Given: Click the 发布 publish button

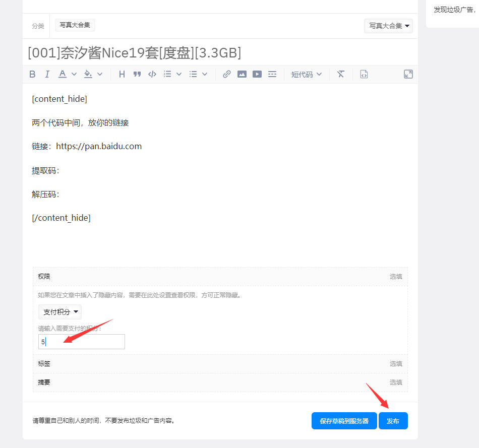Looking at the screenshot, I should click(x=393, y=421).
